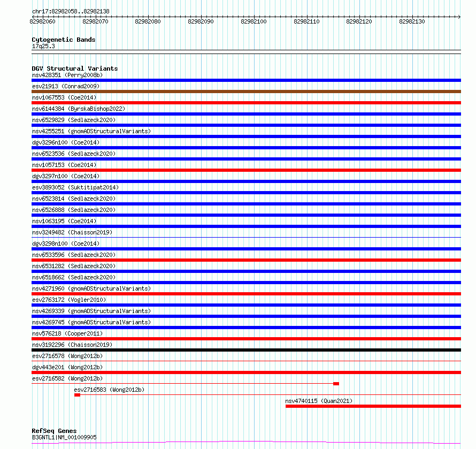Select the brown esv21913 Conrad2009 bar
Viewport: 476px width, 449px height.
[x=246, y=92]
